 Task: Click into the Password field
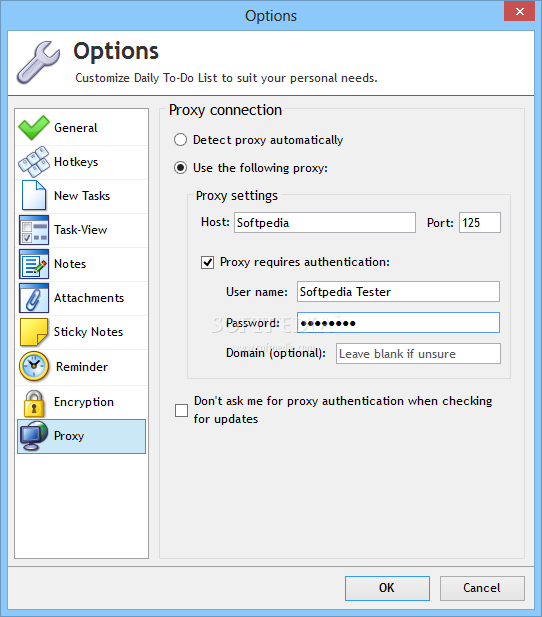[x=398, y=323]
